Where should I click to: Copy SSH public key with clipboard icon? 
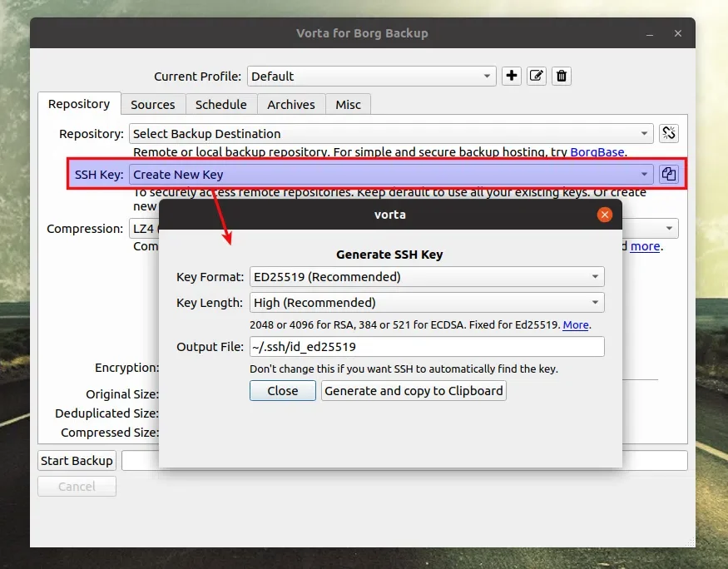coord(669,174)
